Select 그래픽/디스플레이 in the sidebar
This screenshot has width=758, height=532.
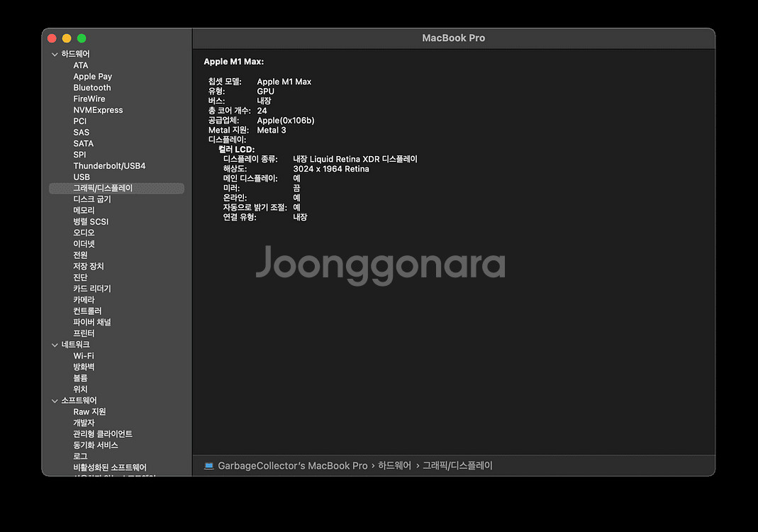(x=116, y=188)
